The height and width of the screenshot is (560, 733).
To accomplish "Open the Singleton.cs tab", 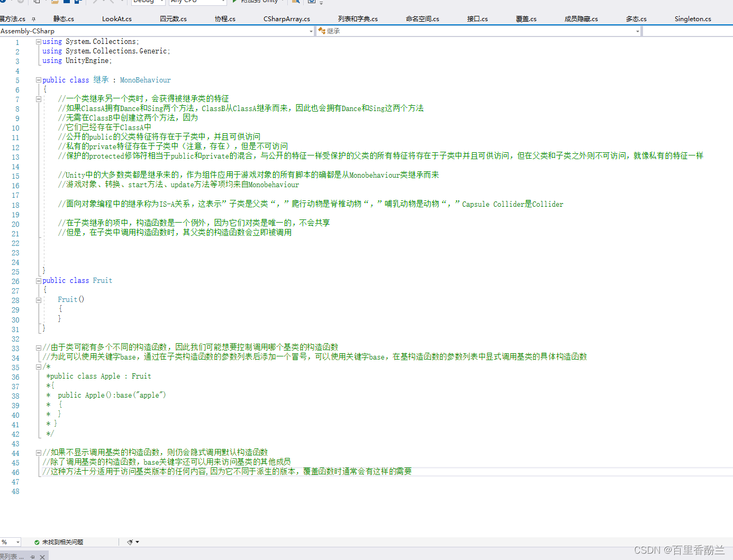I will tap(693, 19).
